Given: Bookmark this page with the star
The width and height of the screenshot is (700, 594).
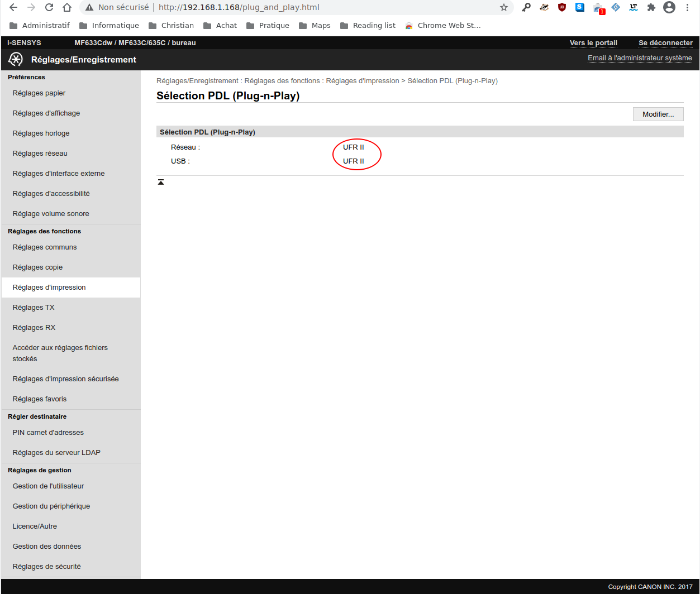Looking at the screenshot, I should [x=504, y=8].
